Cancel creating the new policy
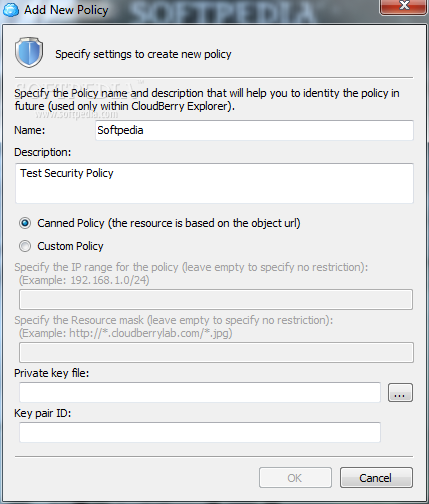 [376, 478]
